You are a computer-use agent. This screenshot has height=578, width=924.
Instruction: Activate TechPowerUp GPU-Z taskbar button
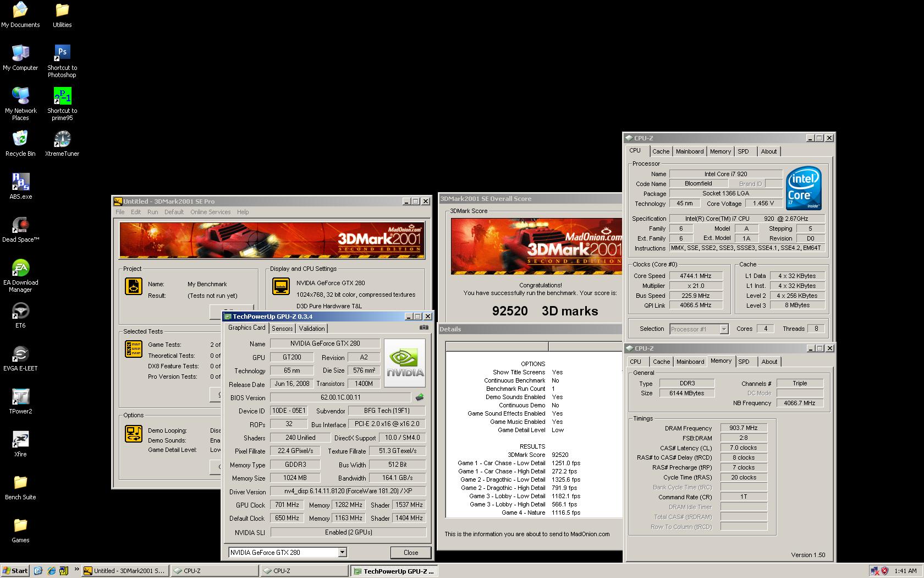click(394, 571)
